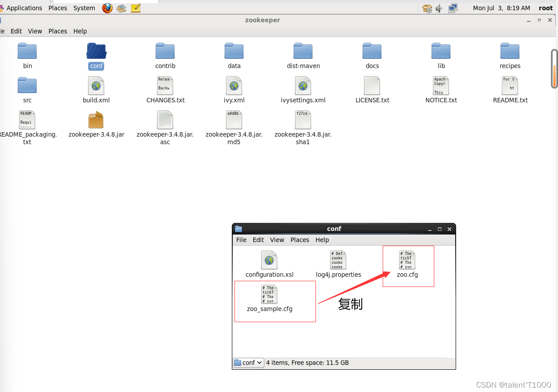Image resolution: width=558 pixels, height=392 pixels.
Task: Close the conf window
Action: (449, 229)
